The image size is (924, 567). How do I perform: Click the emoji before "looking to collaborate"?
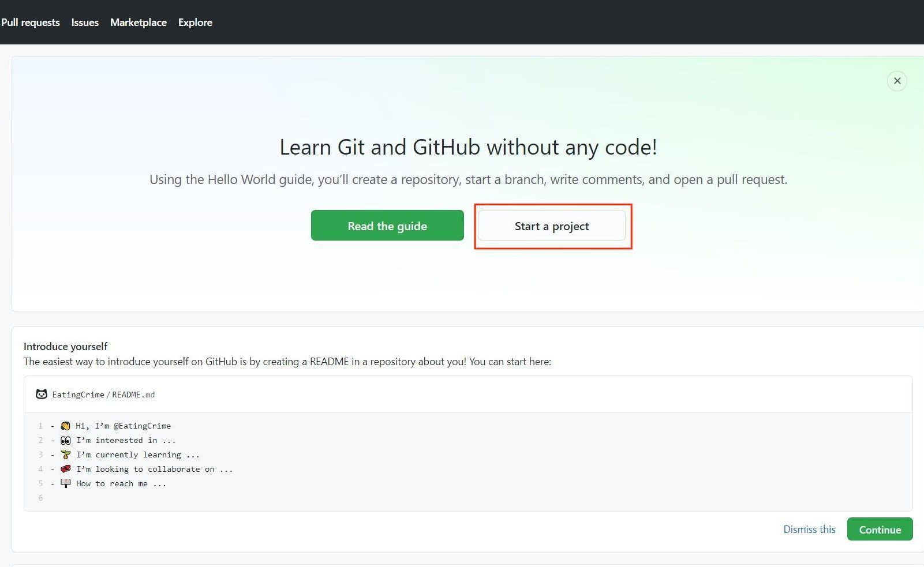click(66, 469)
